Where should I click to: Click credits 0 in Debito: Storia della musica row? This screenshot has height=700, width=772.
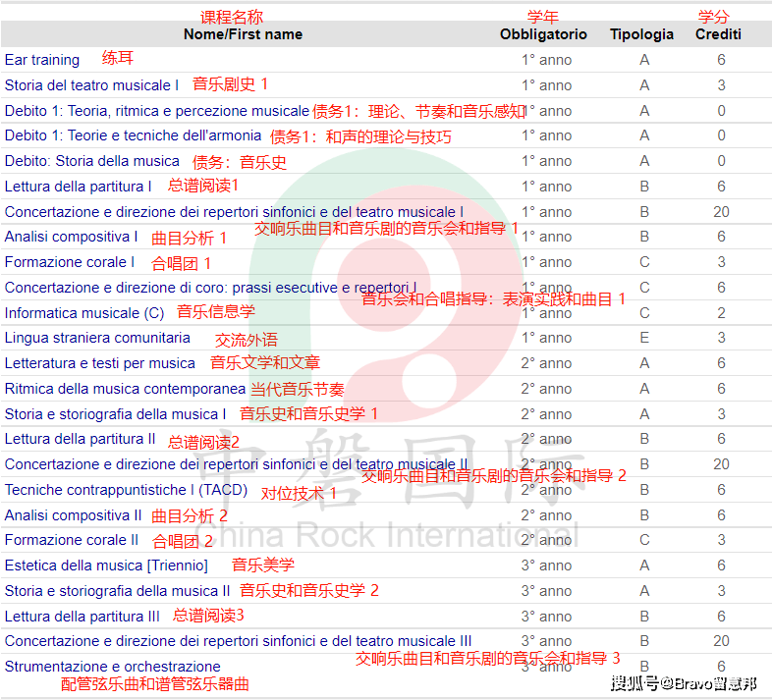(x=721, y=161)
